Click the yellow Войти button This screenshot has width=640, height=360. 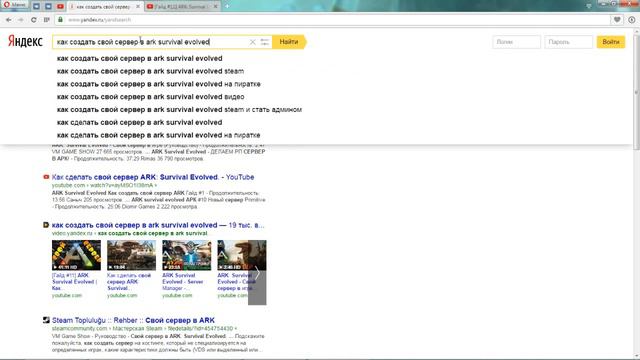point(611,42)
